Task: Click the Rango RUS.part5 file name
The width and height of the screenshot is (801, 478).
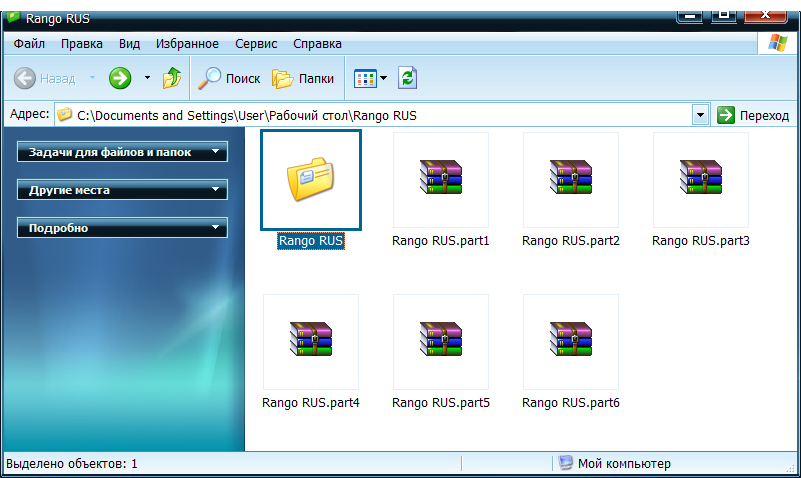Action: (441, 402)
